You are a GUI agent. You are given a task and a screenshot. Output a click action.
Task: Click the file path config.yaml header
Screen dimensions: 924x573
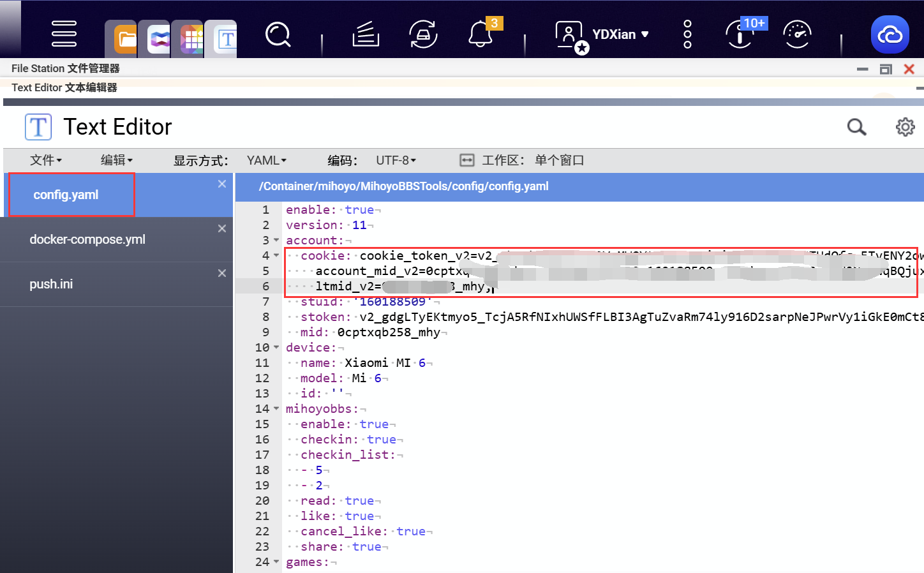tap(403, 186)
